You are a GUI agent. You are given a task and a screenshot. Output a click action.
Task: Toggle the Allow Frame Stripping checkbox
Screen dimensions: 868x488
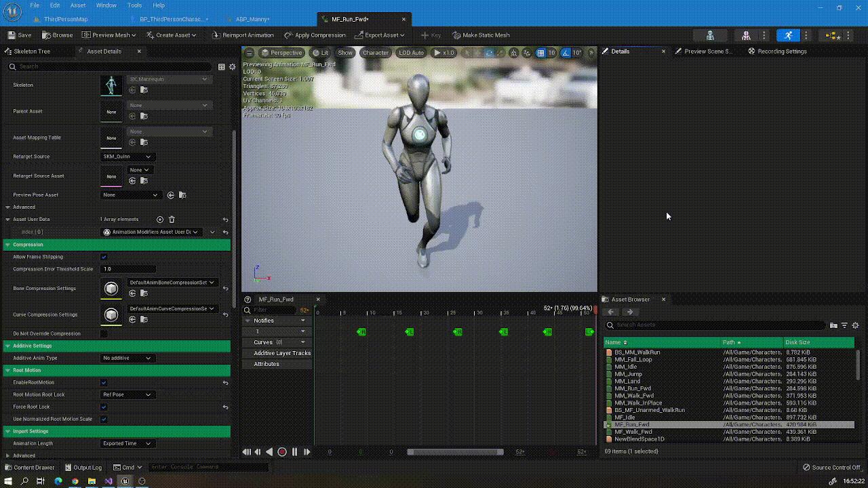[104, 257]
